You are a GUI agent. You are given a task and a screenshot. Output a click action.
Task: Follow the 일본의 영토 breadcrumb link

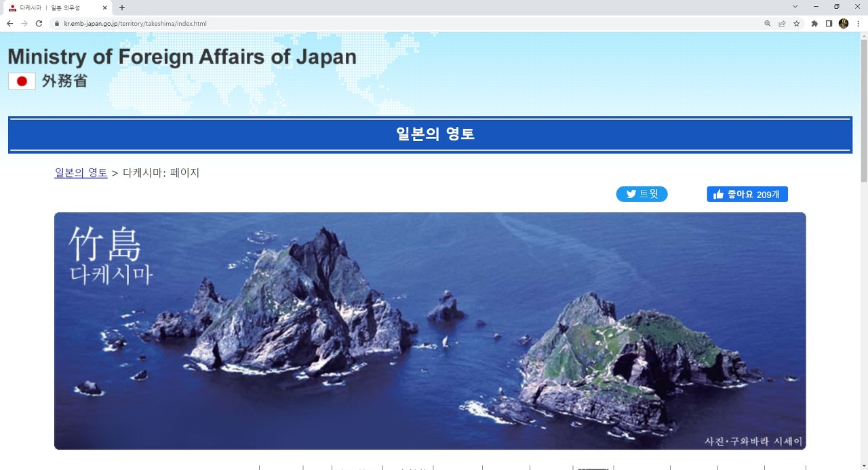(x=81, y=172)
